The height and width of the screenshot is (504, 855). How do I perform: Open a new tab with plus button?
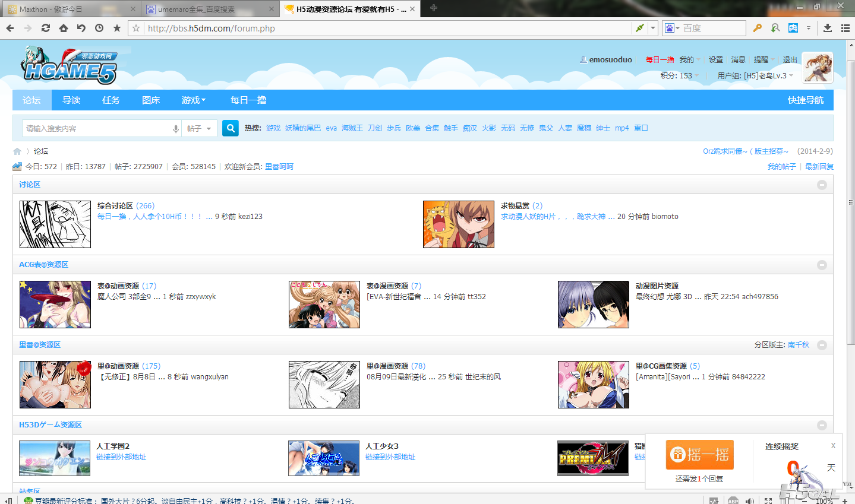[434, 8]
